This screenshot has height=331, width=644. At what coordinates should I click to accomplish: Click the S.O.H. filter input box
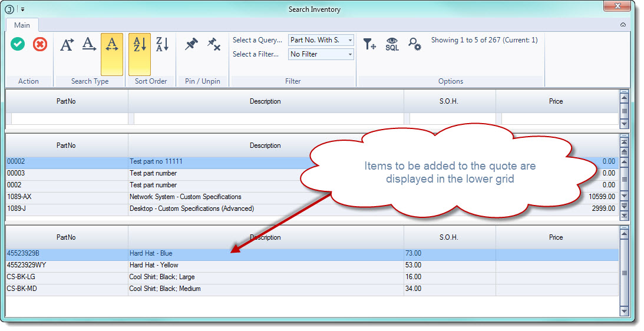[x=452, y=119]
